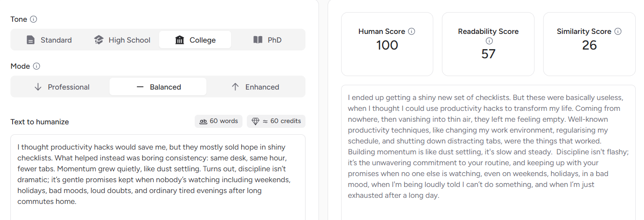644x220 pixels.
Task: Click the 60 credits badge
Action: (276, 121)
